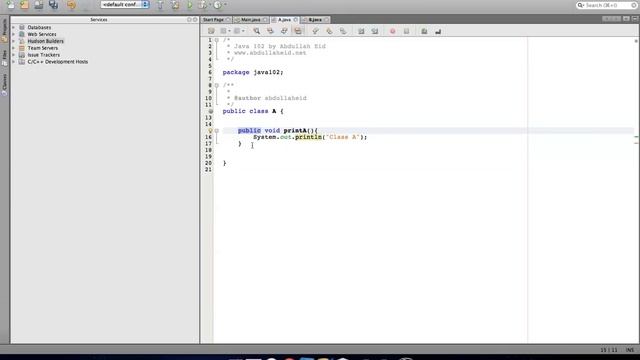This screenshot has height=360, width=640.
Task: Collapse the printA method fold
Action: (x=217, y=131)
